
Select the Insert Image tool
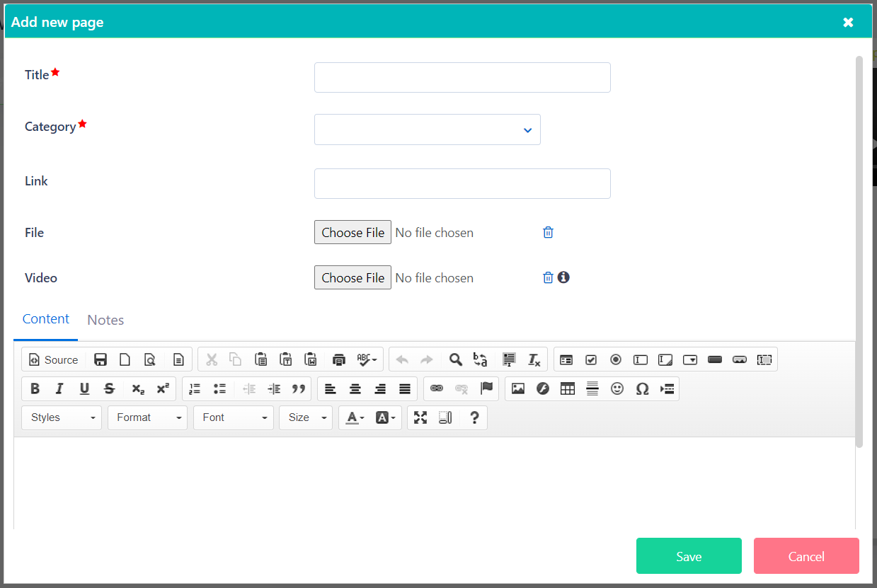[518, 388]
